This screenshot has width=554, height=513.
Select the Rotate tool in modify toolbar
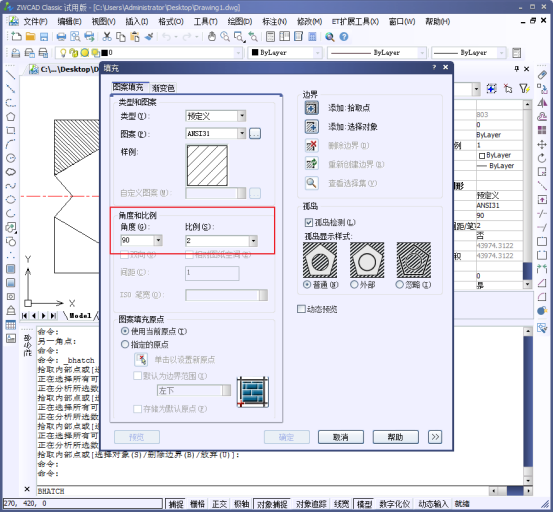point(542,158)
